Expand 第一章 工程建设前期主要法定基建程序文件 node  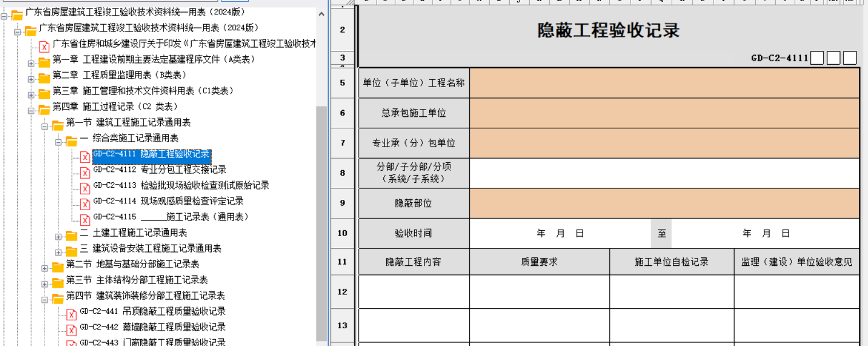pyautogui.click(x=31, y=62)
